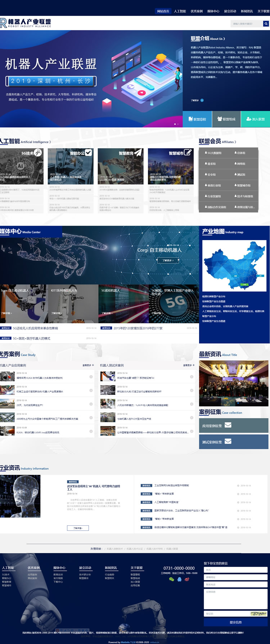The image size is (270, 644).
Task: Open the 人工智能 nav menu item
Action: [x=180, y=11]
